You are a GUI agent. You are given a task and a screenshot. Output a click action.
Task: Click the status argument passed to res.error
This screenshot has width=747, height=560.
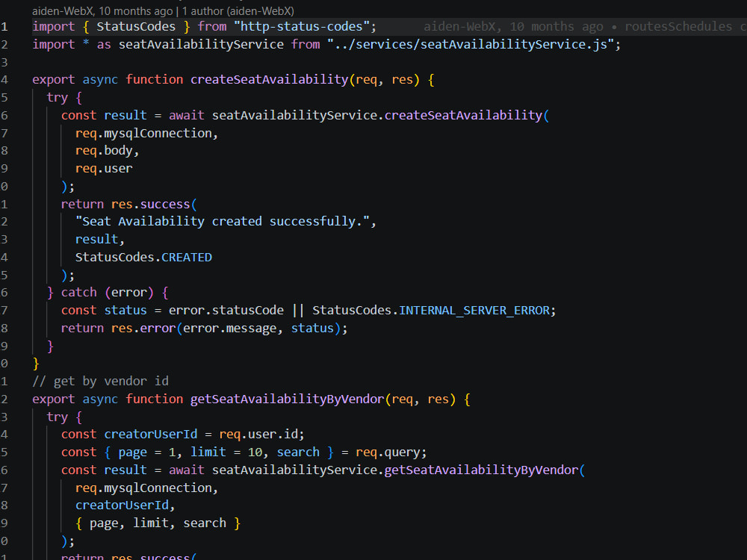[x=312, y=328]
